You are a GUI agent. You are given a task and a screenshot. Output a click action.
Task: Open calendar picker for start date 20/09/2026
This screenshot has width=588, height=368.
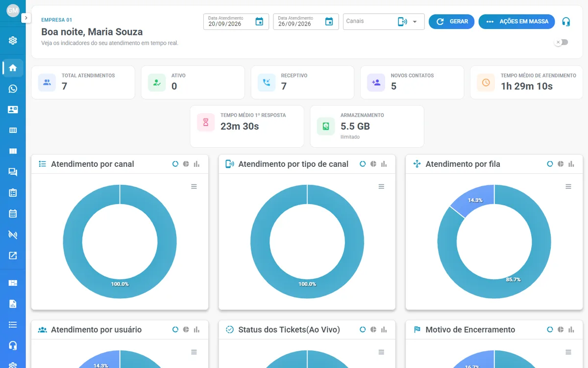tap(259, 22)
